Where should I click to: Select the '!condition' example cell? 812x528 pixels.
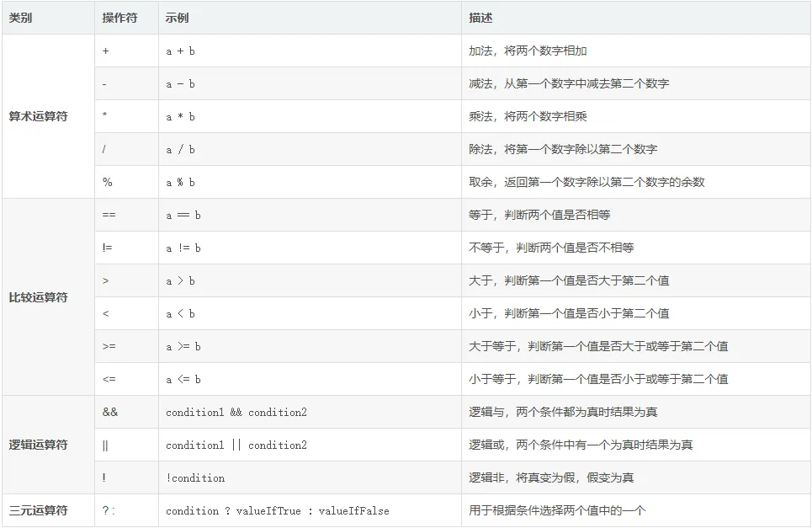pyautogui.click(x=195, y=478)
